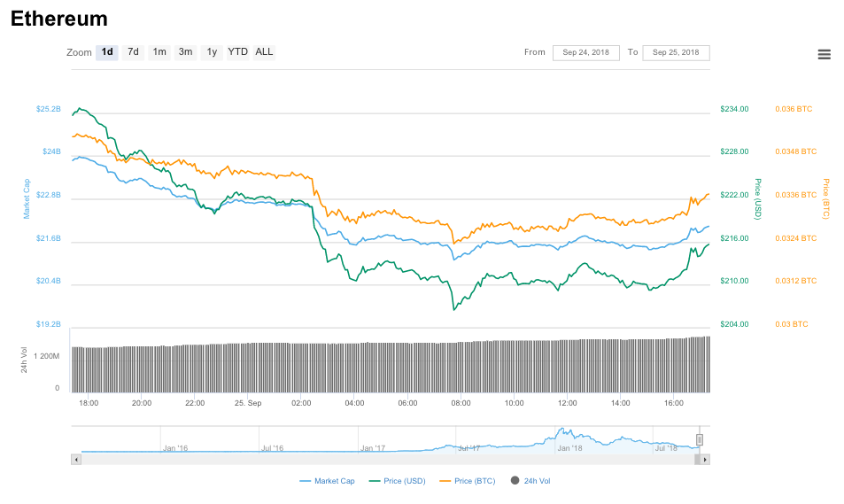Click the Jan '17 navigator label
The height and width of the screenshot is (504, 844).
(373, 448)
